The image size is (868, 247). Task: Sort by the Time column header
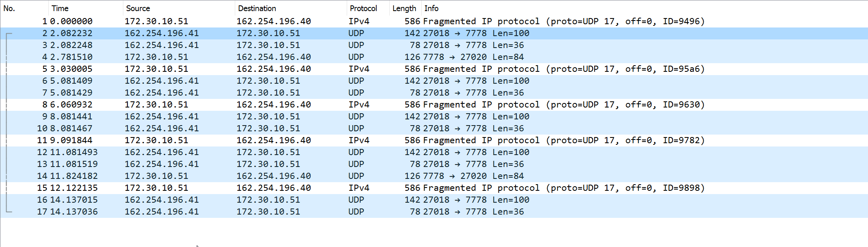coord(85,8)
